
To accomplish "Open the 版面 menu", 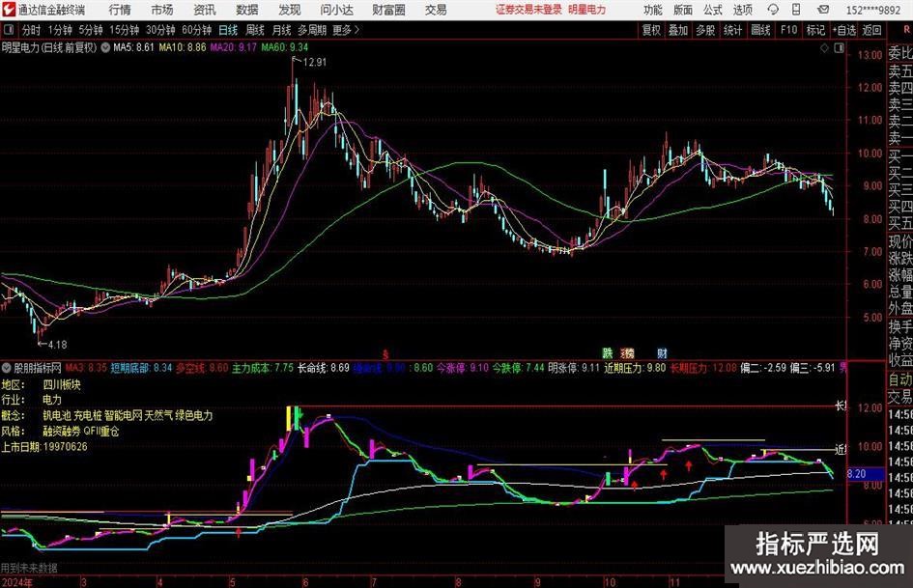I will pyautogui.click(x=683, y=10).
